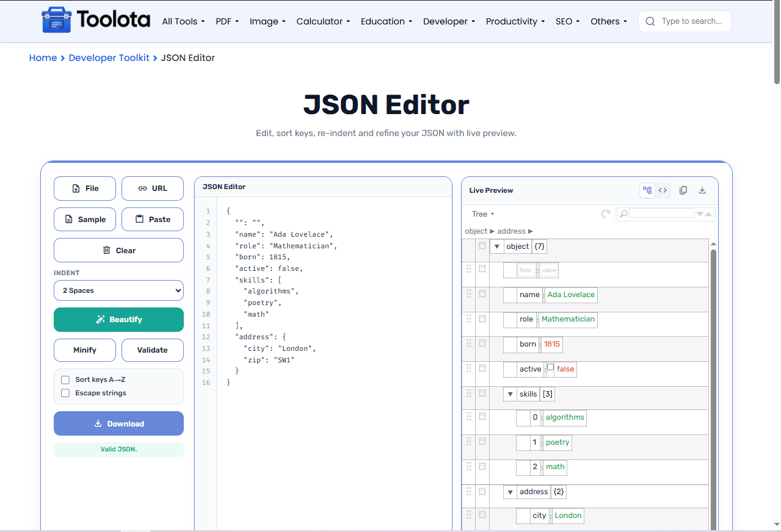Go to Home breadcrumb link
781x532 pixels.
(x=43, y=58)
